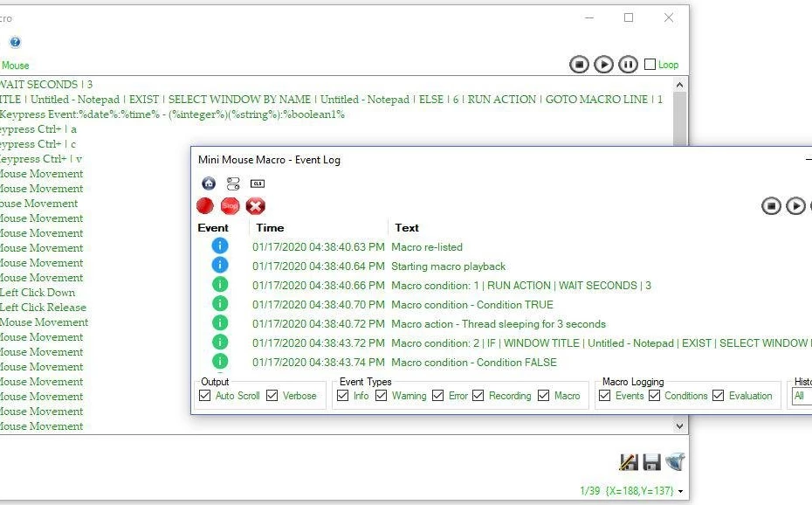Click the Text column header
The image size is (812, 505).
[x=407, y=227]
